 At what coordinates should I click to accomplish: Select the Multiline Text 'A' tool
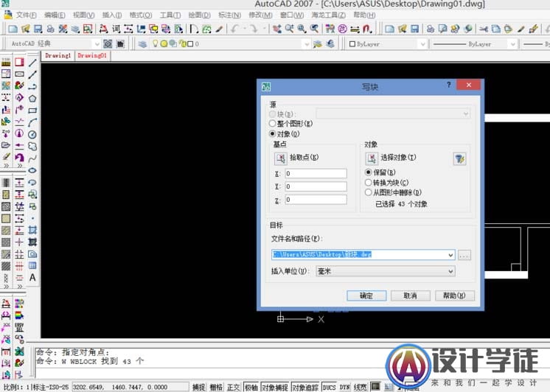pyautogui.click(x=32, y=277)
